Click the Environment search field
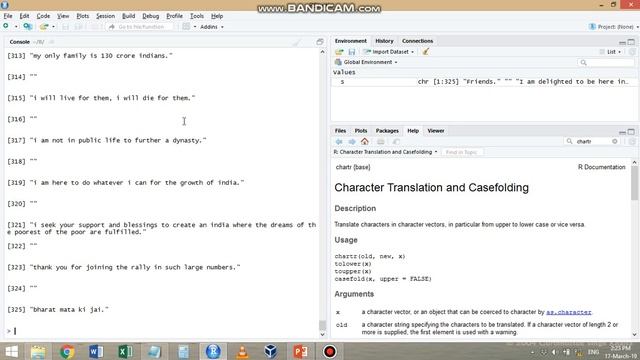The width and height of the screenshot is (640, 360). click(x=607, y=62)
